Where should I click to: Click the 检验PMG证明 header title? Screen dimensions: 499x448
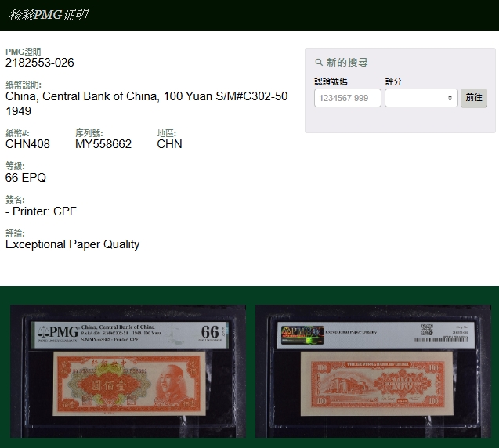[x=48, y=15]
